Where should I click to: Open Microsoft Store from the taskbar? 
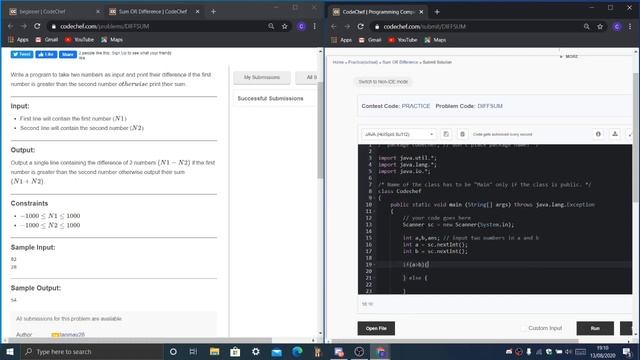(235, 351)
